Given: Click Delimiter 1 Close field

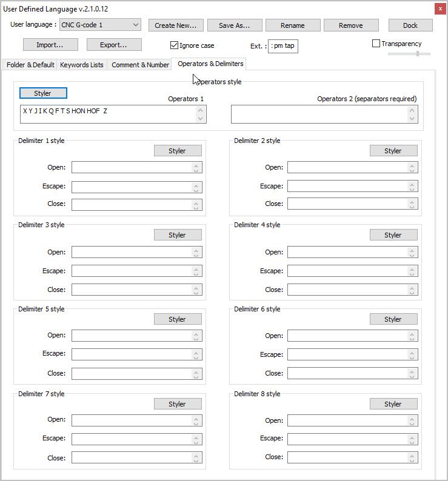Looking at the screenshot, I should [x=136, y=205].
